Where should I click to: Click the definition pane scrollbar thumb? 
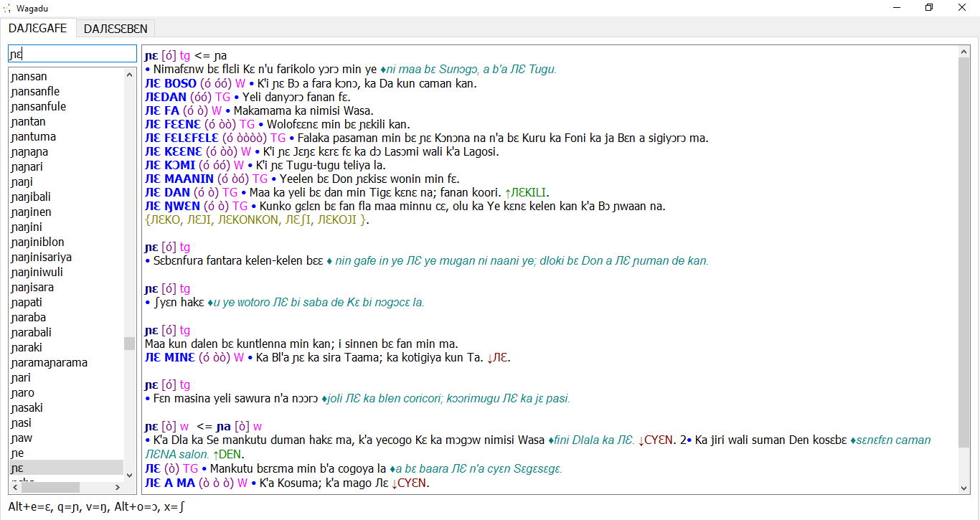964,252
